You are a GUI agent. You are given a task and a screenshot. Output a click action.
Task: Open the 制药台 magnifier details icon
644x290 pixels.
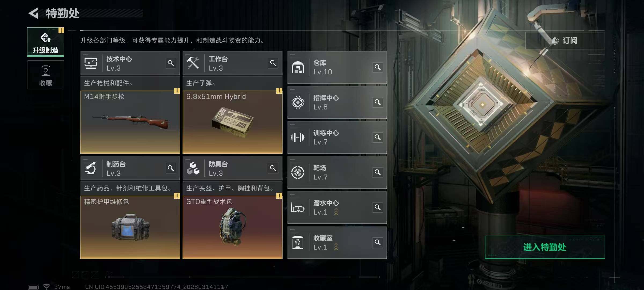pos(171,168)
